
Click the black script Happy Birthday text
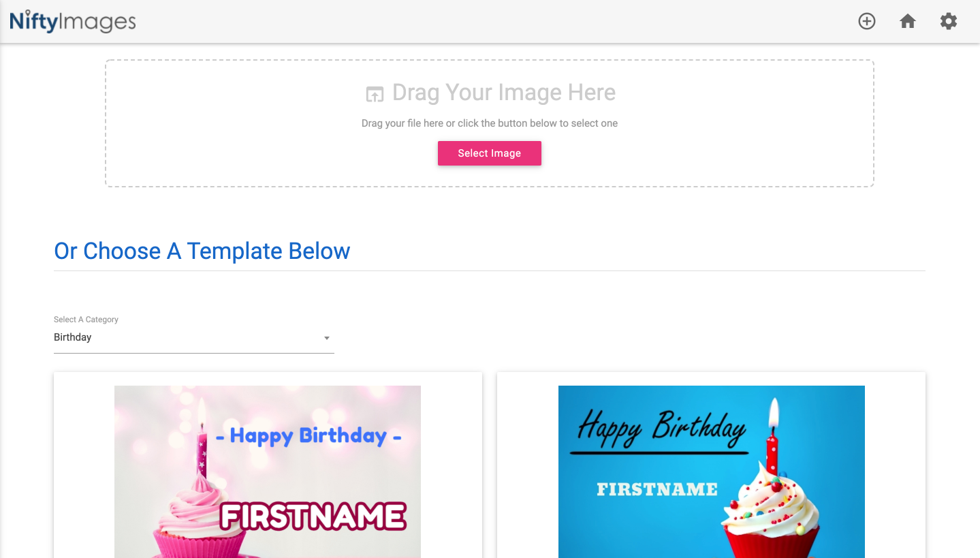(x=661, y=427)
